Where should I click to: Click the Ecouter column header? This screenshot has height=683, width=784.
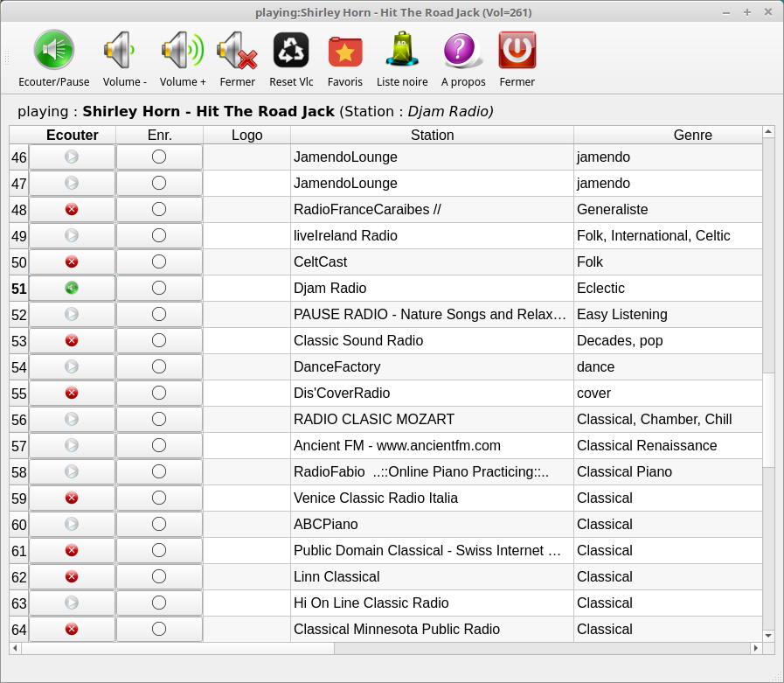(72, 135)
